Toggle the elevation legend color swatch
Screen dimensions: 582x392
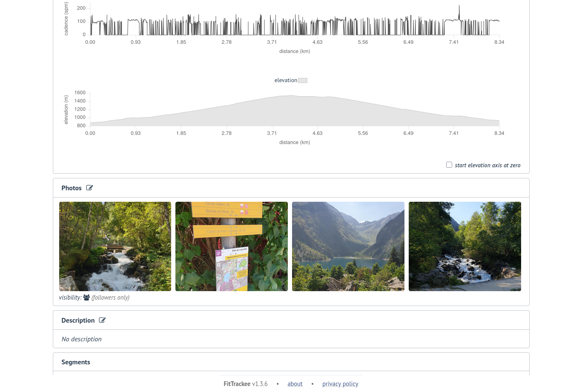(x=303, y=80)
